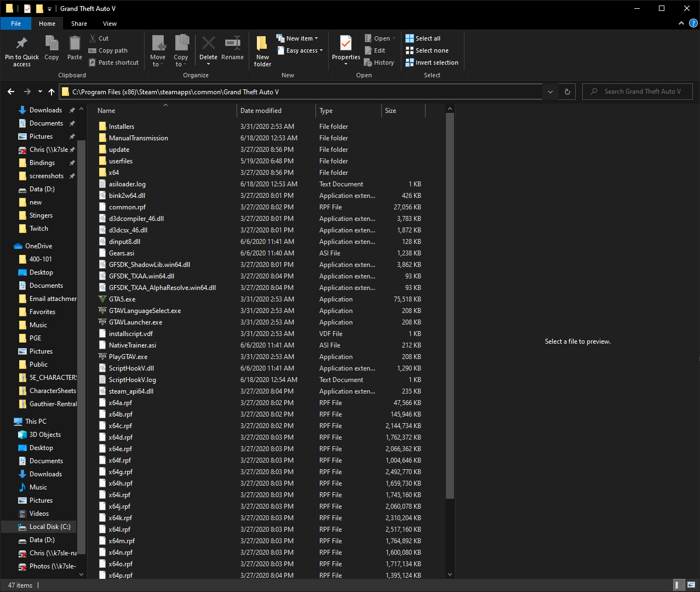
Task: Click the Copy icon in the ribbon
Action: 51,48
